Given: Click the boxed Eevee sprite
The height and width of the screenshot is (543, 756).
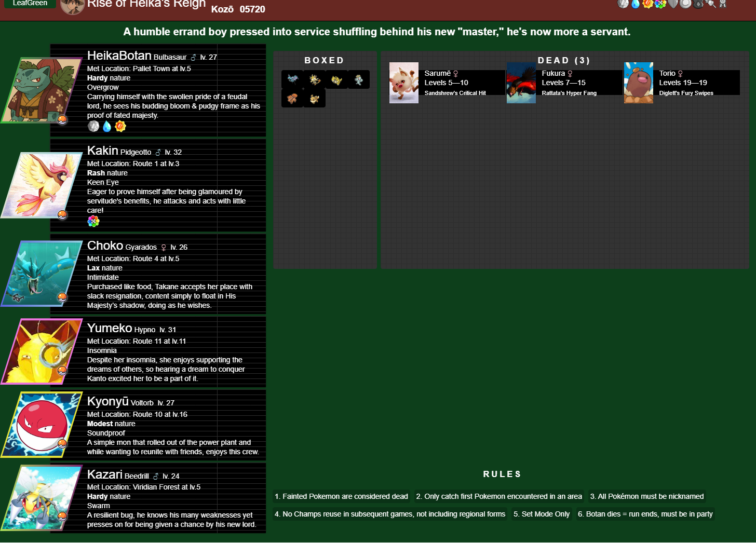Looking at the screenshot, I should (315, 98).
